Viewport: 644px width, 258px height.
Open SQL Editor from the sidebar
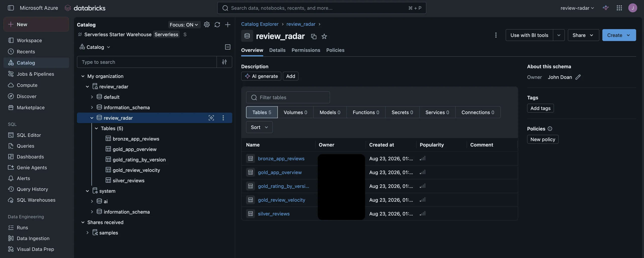29,135
